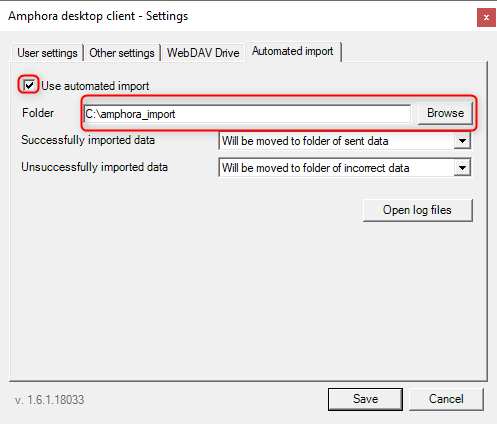Click the Open log files button
The height and width of the screenshot is (424, 497).
click(418, 210)
